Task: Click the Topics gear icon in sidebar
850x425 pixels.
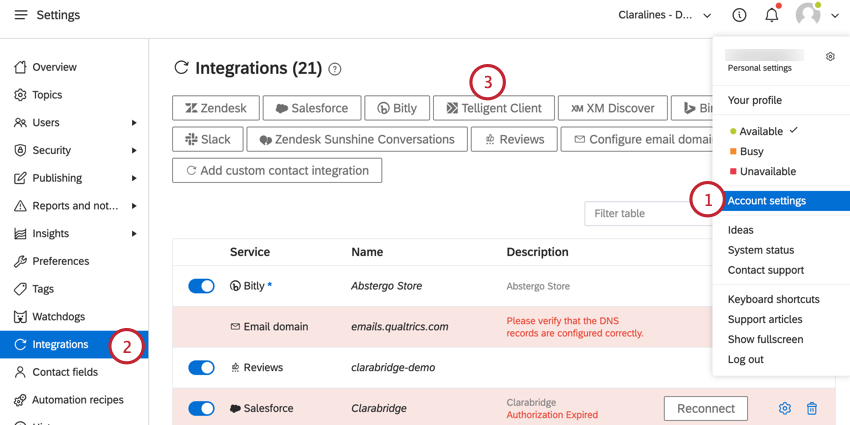Action: (20, 95)
